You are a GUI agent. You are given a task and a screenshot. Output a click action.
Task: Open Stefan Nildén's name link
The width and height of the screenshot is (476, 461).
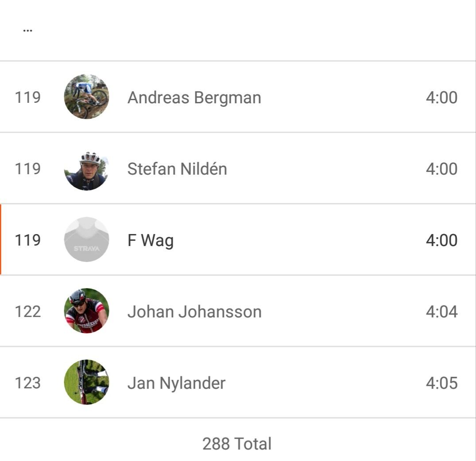click(177, 169)
